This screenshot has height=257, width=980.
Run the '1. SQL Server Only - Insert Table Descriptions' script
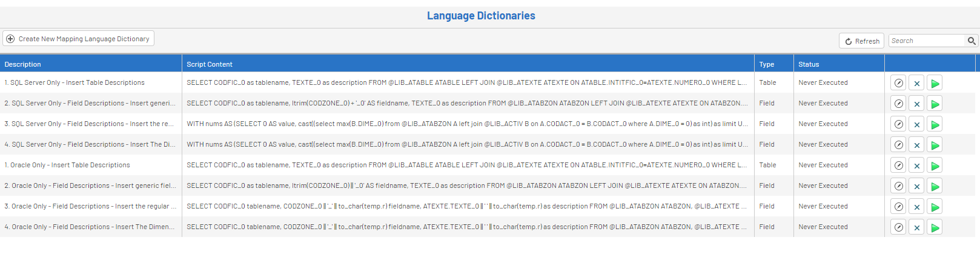935,84
